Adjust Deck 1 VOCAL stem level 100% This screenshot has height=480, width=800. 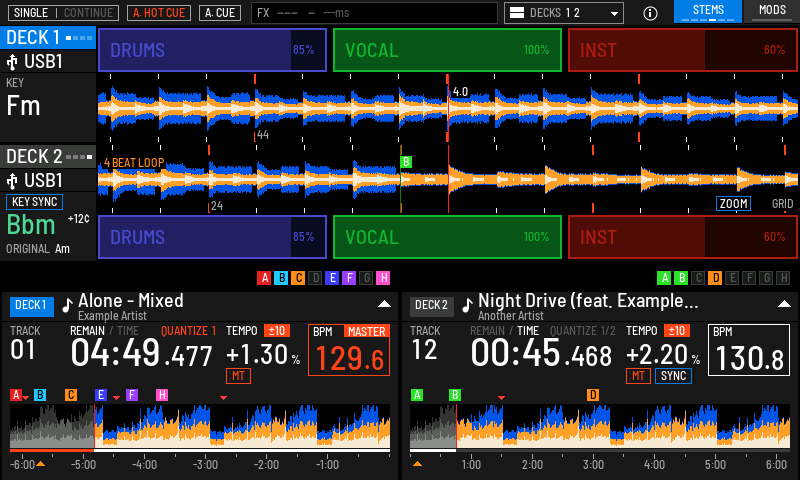[x=447, y=50]
